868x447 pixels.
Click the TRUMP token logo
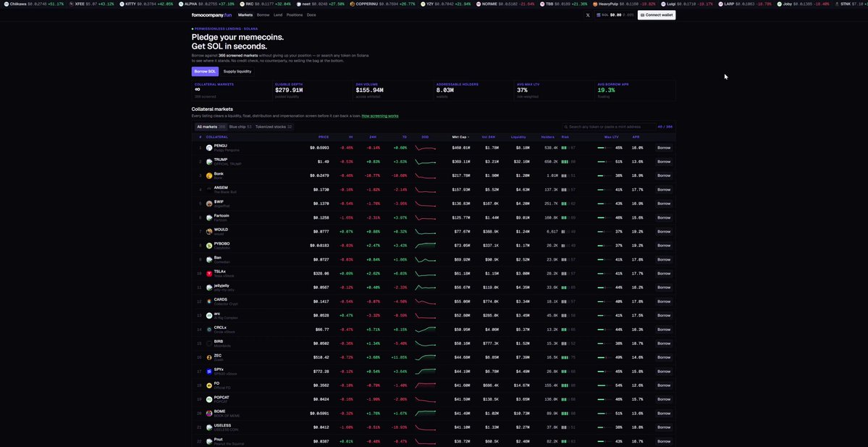pos(209,162)
